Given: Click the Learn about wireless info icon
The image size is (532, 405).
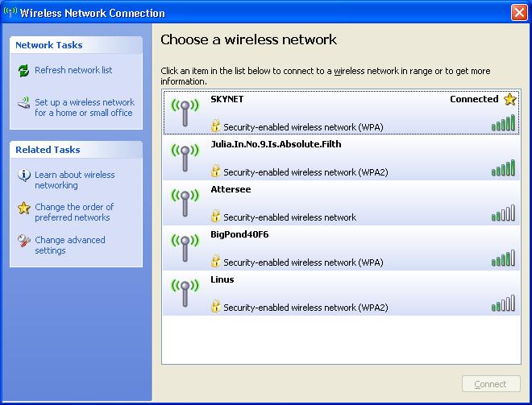Looking at the screenshot, I should pyautogui.click(x=23, y=176).
